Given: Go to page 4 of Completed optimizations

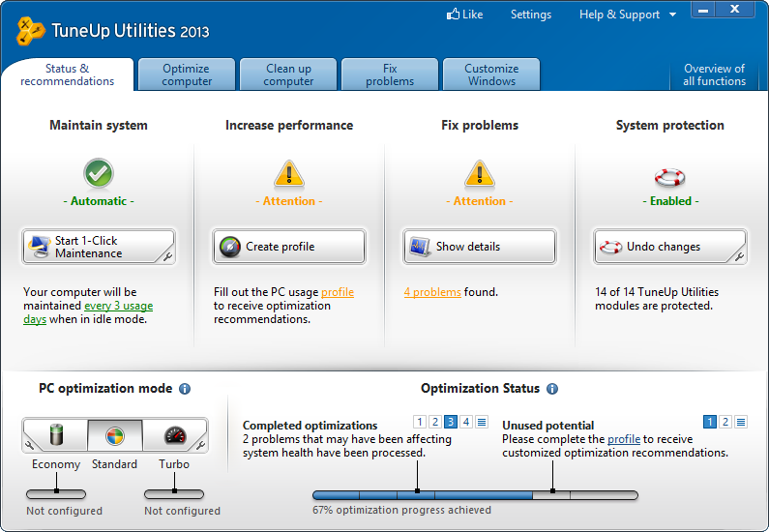Looking at the screenshot, I should pyautogui.click(x=466, y=422).
